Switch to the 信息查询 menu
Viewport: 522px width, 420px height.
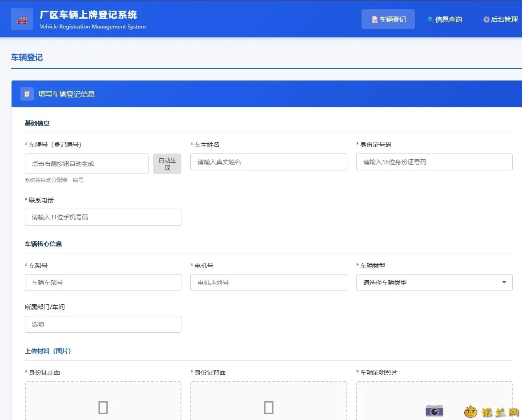445,19
